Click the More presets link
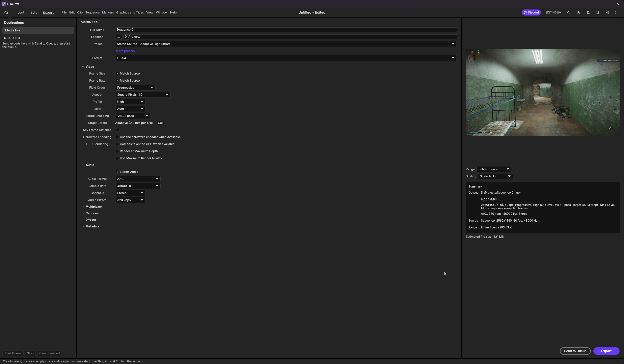 click(x=127, y=51)
